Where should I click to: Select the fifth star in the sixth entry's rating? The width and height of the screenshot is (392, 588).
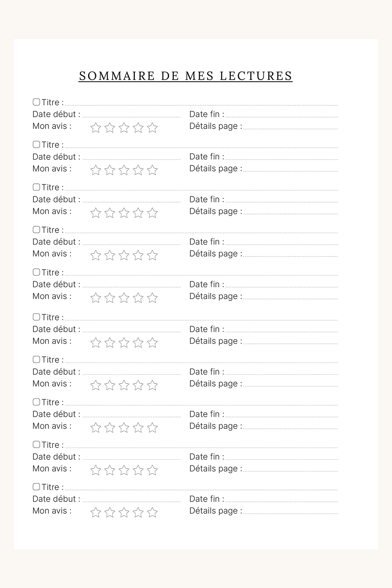152,342
